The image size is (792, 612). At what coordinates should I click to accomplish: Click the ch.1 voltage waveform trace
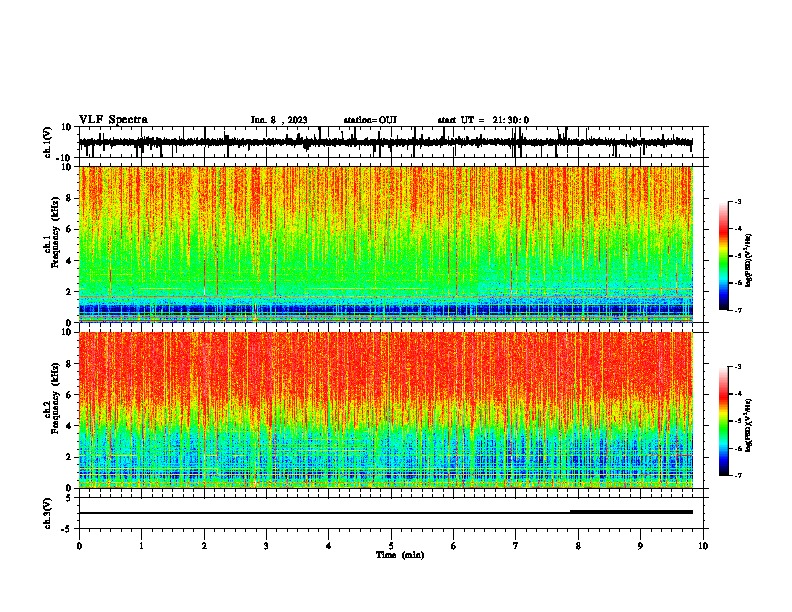click(385, 142)
